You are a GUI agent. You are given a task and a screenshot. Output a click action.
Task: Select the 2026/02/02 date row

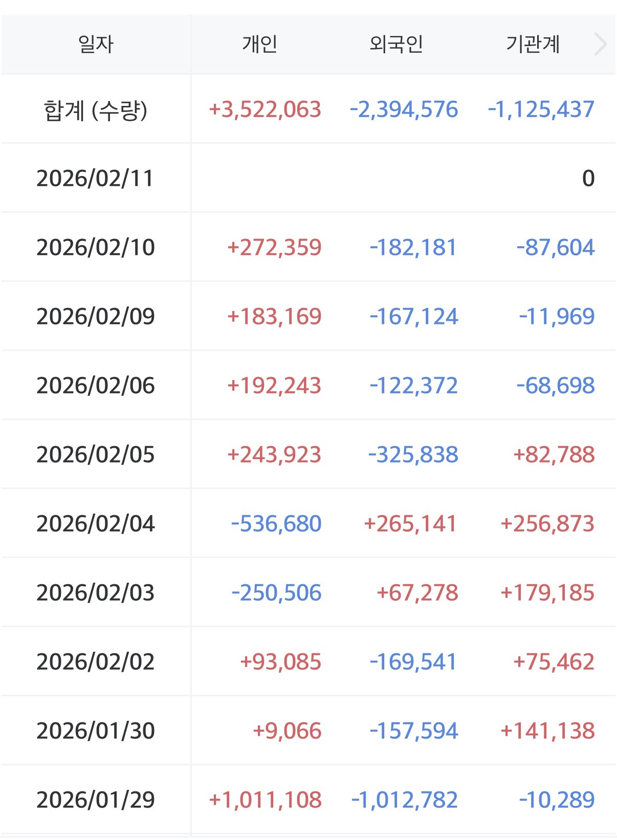[x=96, y=662]
